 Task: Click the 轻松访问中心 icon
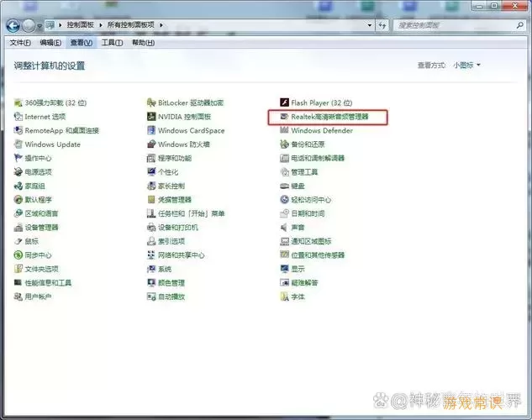coord(284,200)
